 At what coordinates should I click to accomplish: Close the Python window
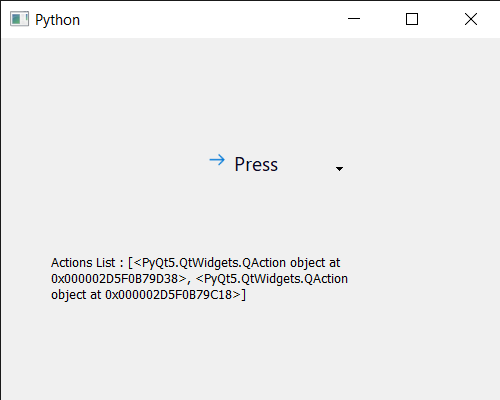[471, 19]
